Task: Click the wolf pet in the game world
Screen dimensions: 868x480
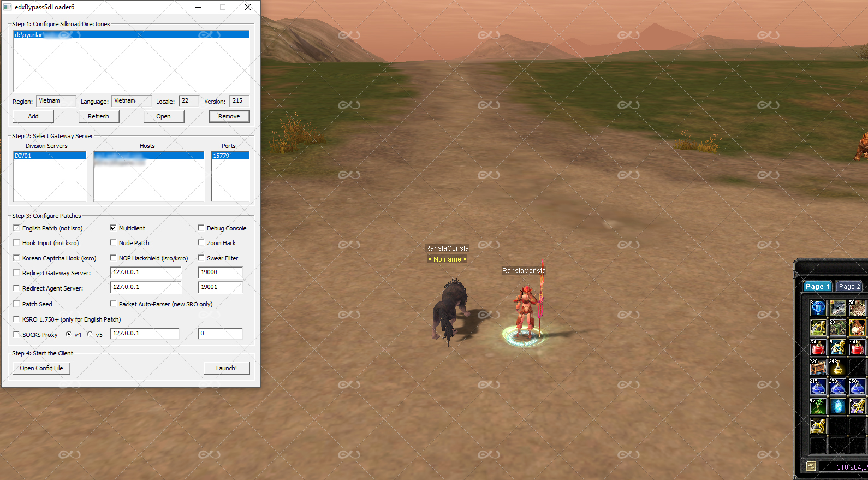Action: (450, 313)
